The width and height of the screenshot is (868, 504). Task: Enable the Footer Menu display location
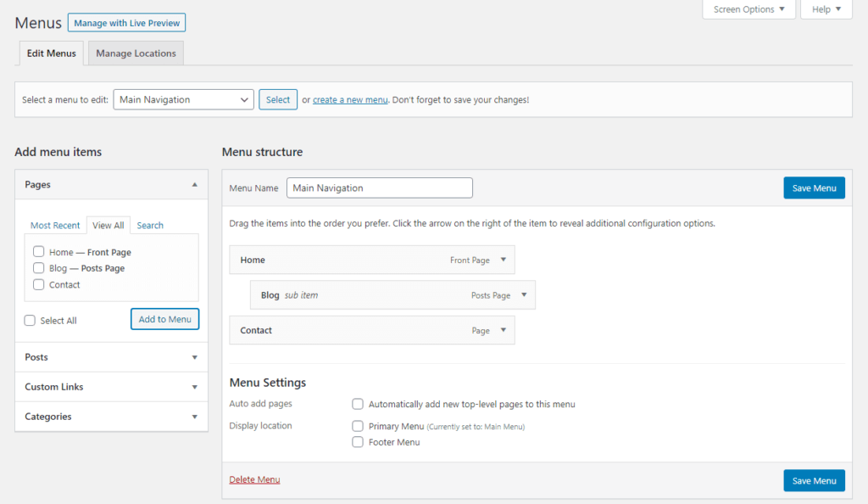pyautogui.click(x=358, y=442)
